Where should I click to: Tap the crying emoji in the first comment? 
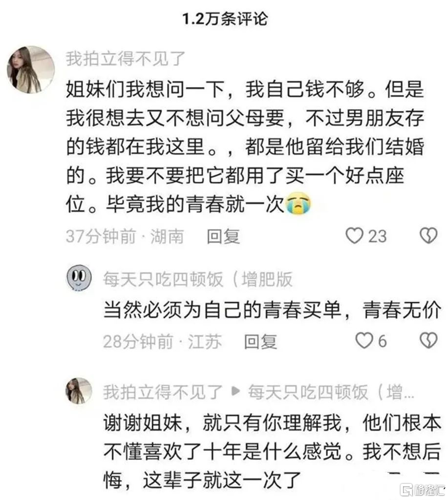click(x=298, y=203)
